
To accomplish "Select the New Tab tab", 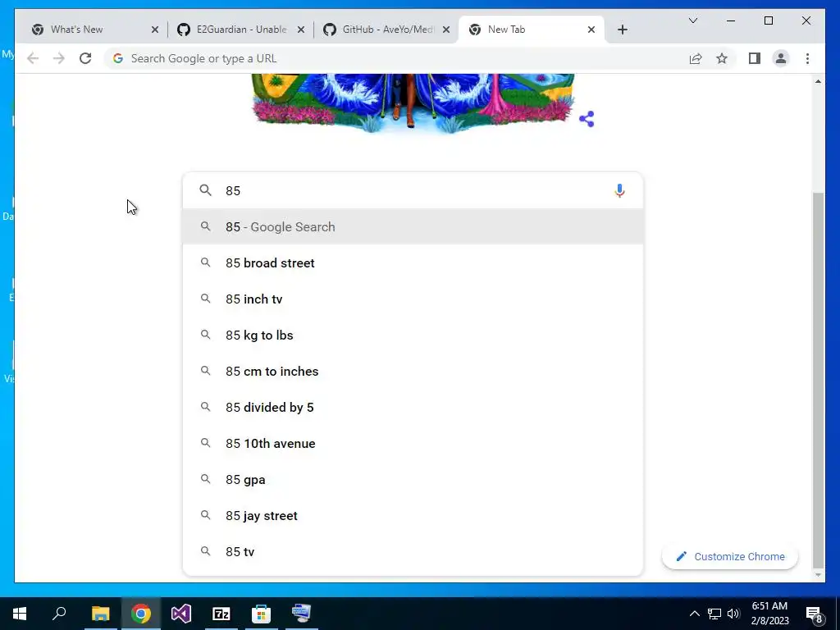I will coord(531,30).
